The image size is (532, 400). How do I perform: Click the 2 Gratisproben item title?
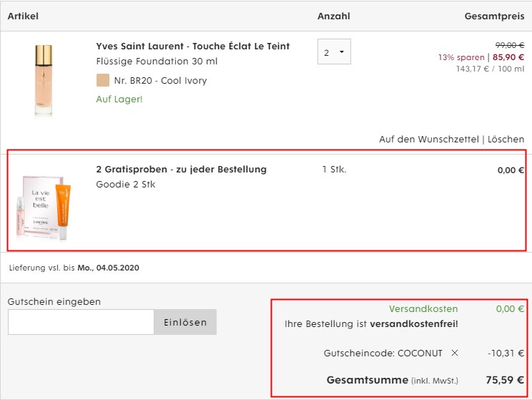pyautogui.click(x=181, y=169)
